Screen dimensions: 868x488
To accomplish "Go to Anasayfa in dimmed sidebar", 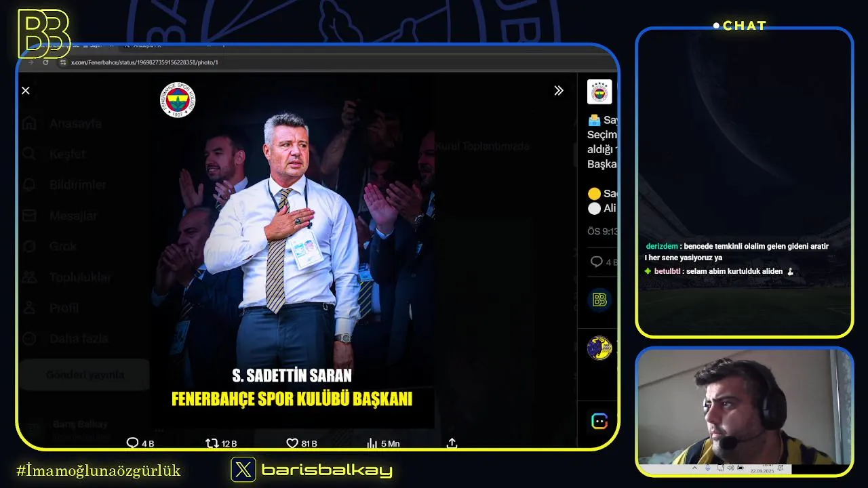I will (x=62, y=123).
